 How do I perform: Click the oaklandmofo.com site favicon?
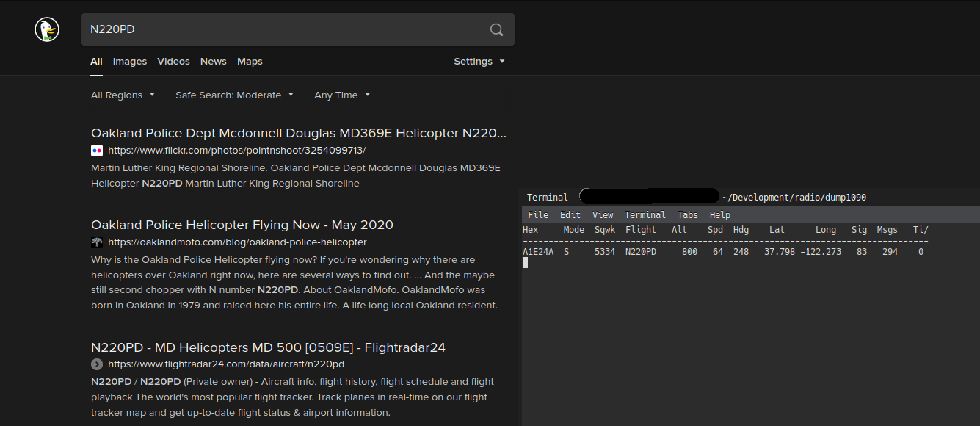[97, 242]
